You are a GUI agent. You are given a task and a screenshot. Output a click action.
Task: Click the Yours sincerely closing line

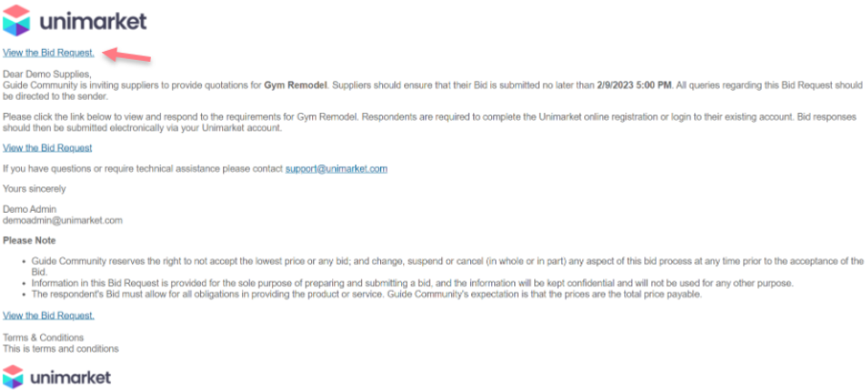pyautogui.click(x=35, y=188)
